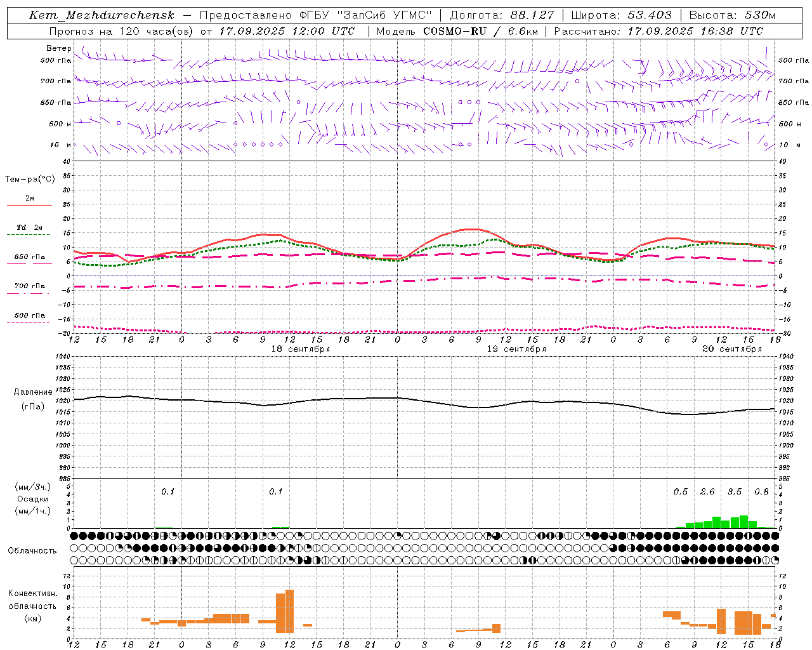Click "Рассчитано: 17.09.2025 16:38 UTC" timestamp
Viewport: 812px width, 650px height.
point(658,31)
